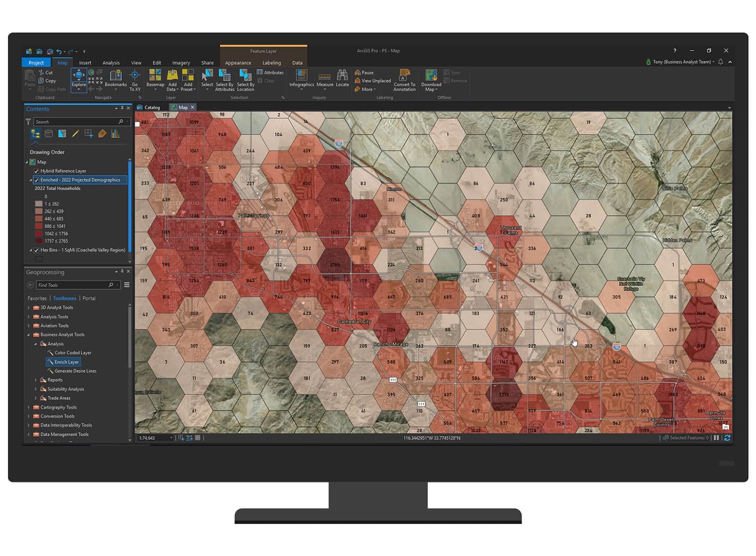Collapse the Analysis toolset
The width and height of the screenshot is (756, 556).
pos(35,344)
